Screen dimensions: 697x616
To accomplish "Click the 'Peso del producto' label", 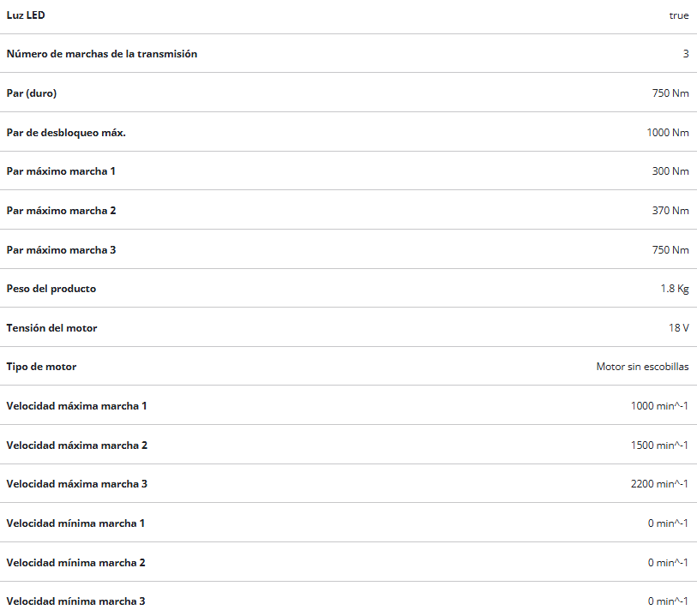I will [x=51, y=289].
